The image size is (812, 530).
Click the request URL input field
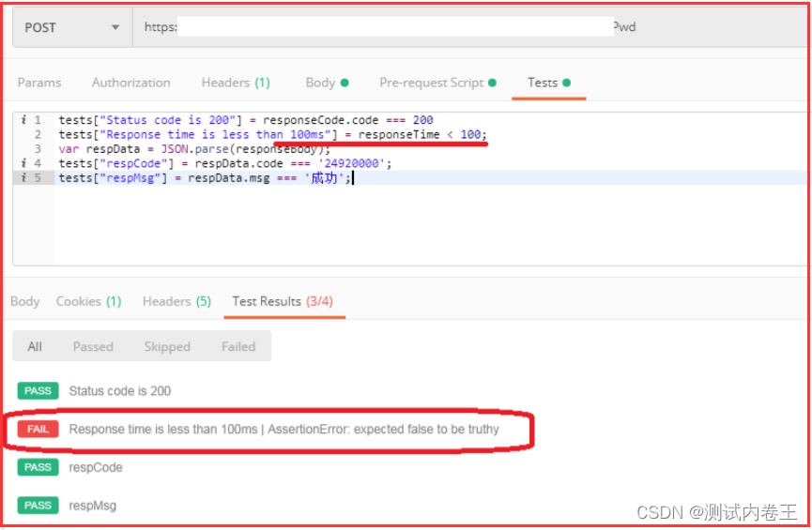(469, 27)
